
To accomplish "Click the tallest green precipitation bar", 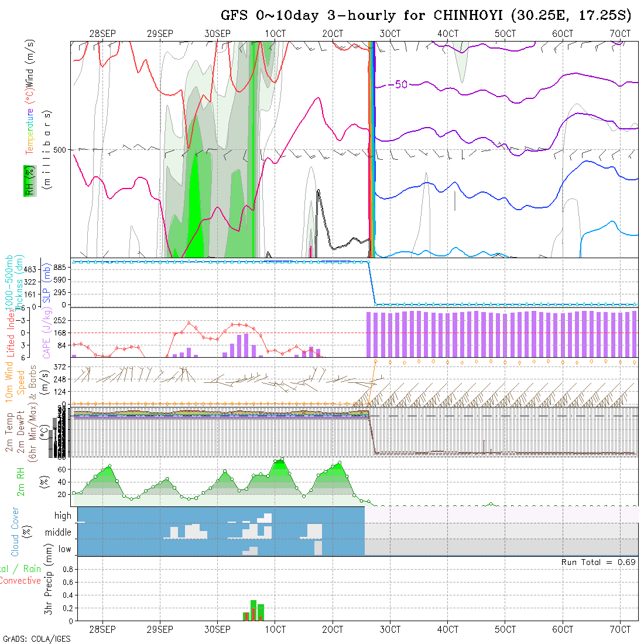I will click(x=254, y=609).
